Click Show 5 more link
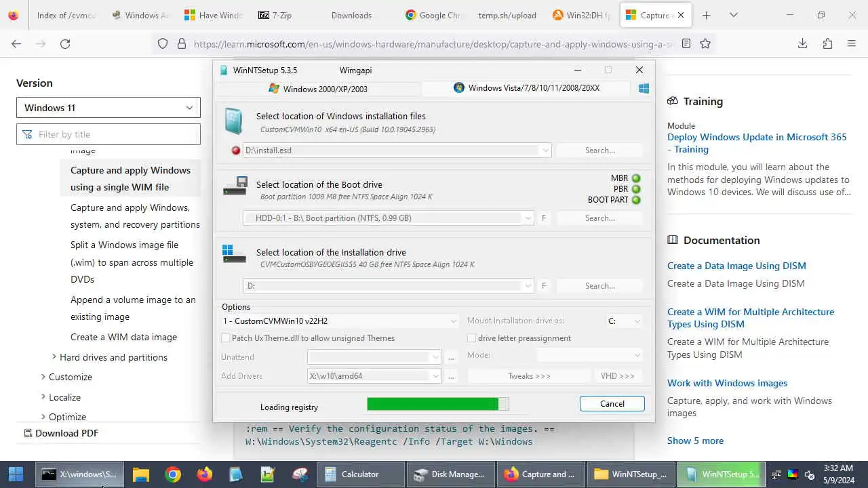 click(695, 441)
